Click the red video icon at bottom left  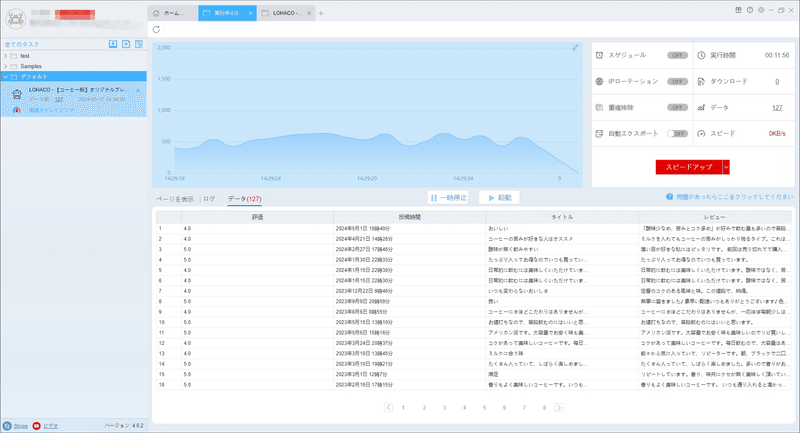point(36,426)
